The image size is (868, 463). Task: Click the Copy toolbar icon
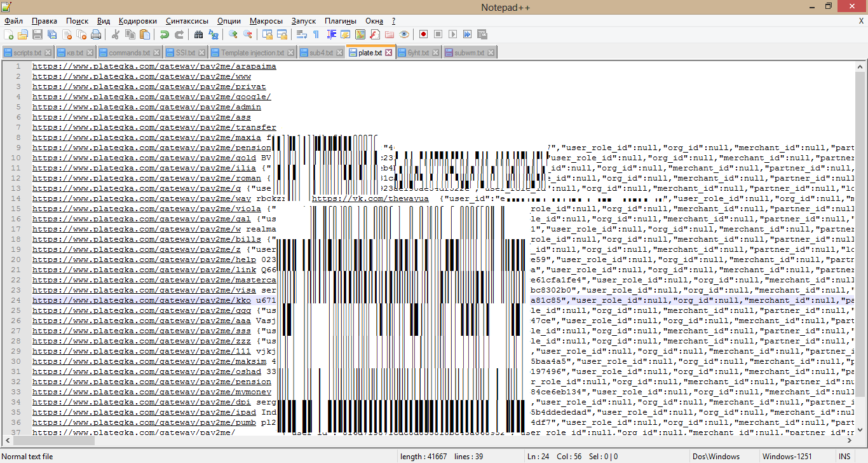click(x=130, y=34)
